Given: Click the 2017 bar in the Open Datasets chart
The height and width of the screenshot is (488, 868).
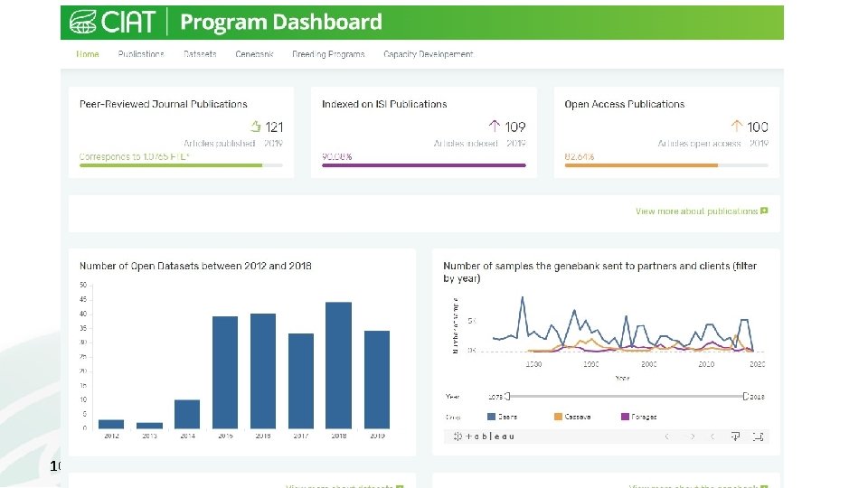Looking at the screenshot, I should [301, 381].
